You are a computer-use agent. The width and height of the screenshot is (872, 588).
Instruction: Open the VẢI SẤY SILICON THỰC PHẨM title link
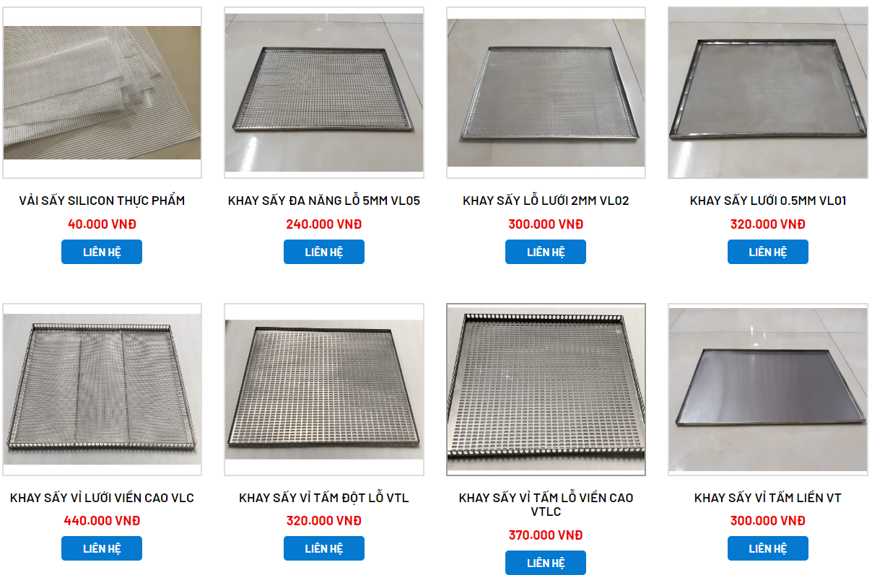click(102, 201)
